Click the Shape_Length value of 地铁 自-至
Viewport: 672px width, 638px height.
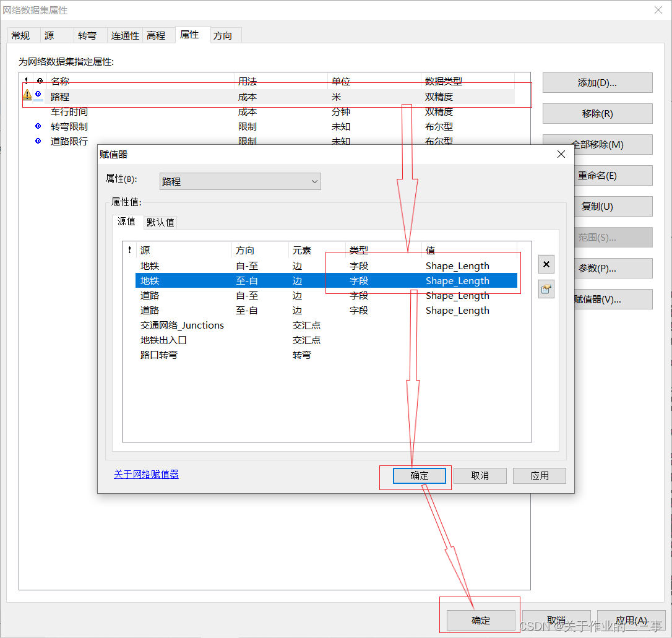coord(457,266)
